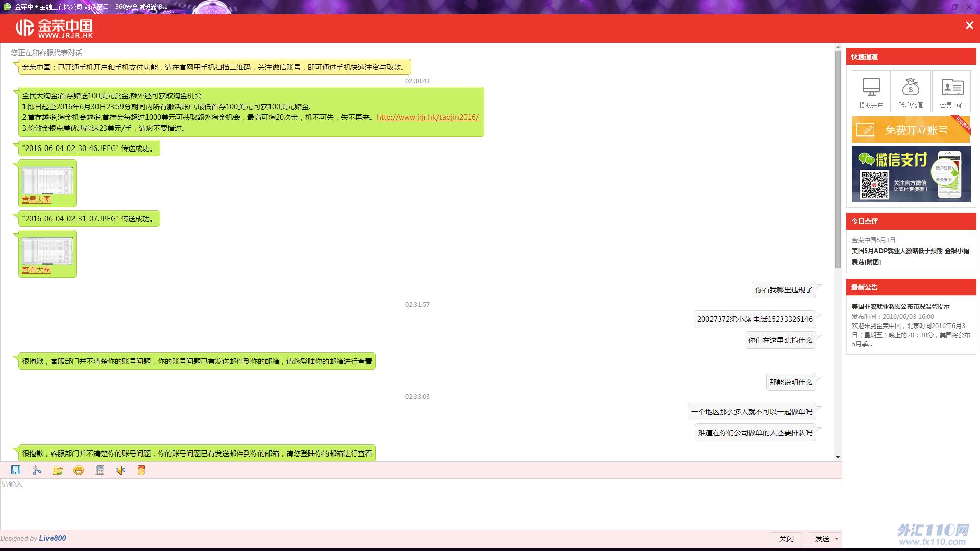Close the chat panel with white X
Screen dimensions: 980x551
[969, 26]
